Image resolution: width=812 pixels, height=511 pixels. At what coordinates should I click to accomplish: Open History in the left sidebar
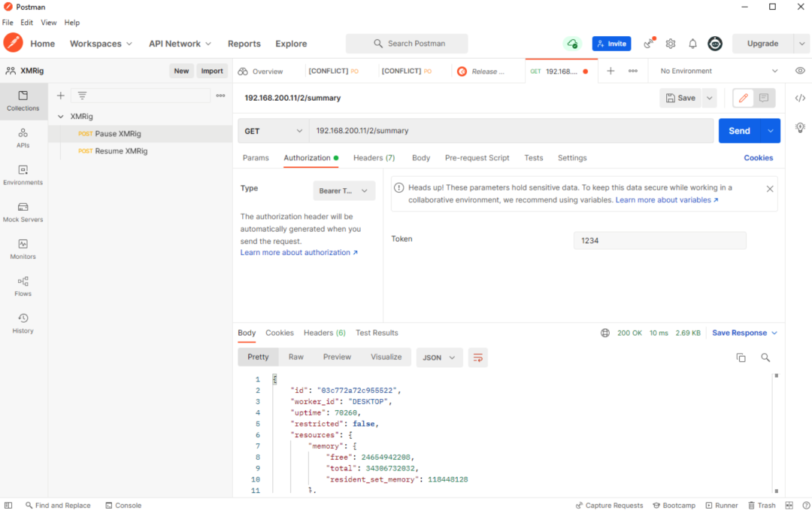pos(23,324)
